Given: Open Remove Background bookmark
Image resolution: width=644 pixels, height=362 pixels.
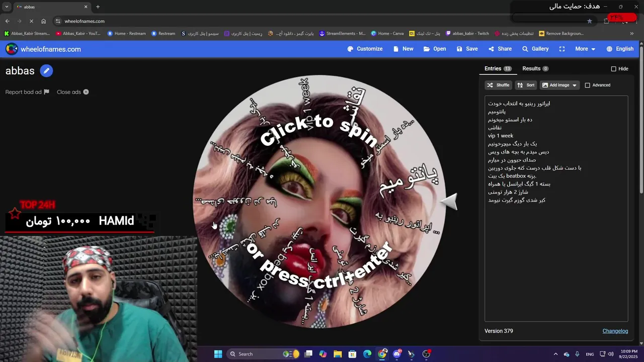Looking at the screenshot, I should pos(561,34).
